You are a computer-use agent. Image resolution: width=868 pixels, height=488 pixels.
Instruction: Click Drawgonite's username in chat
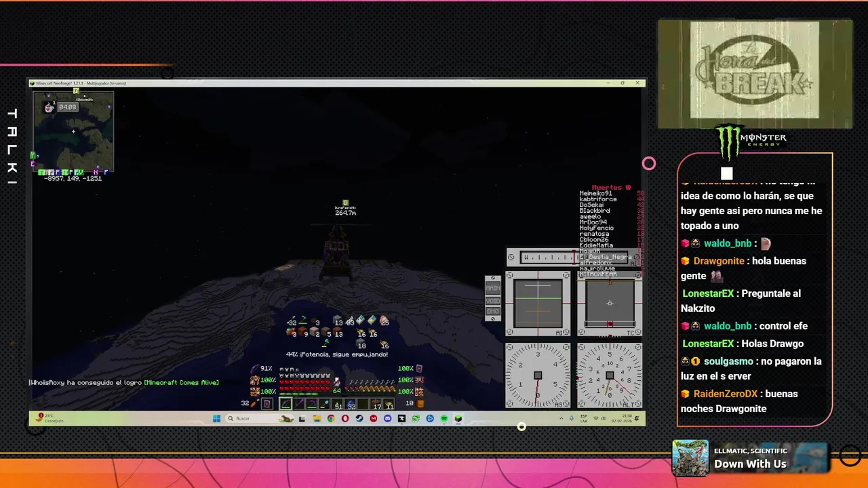pos(719,261)
